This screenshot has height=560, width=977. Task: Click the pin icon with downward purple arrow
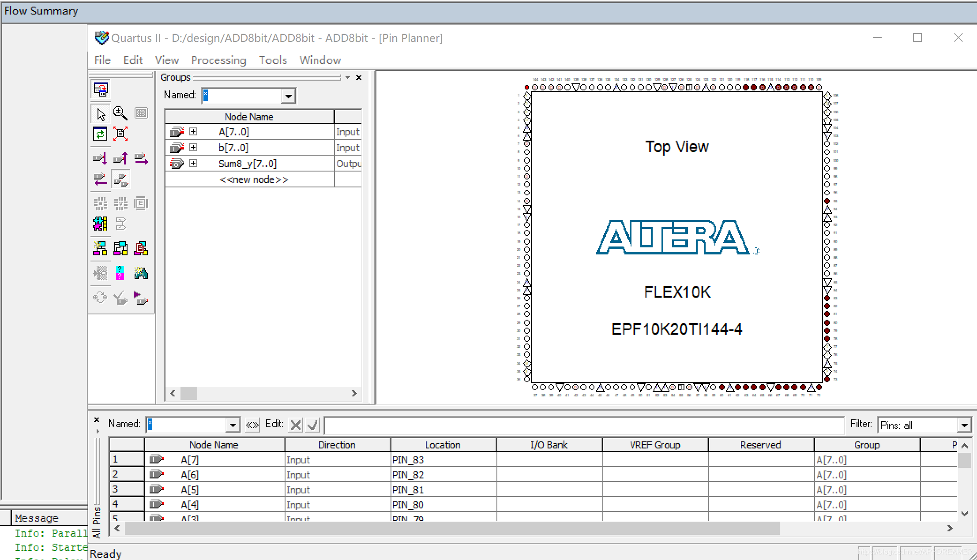pyautogui.click(x=100, y=158)
